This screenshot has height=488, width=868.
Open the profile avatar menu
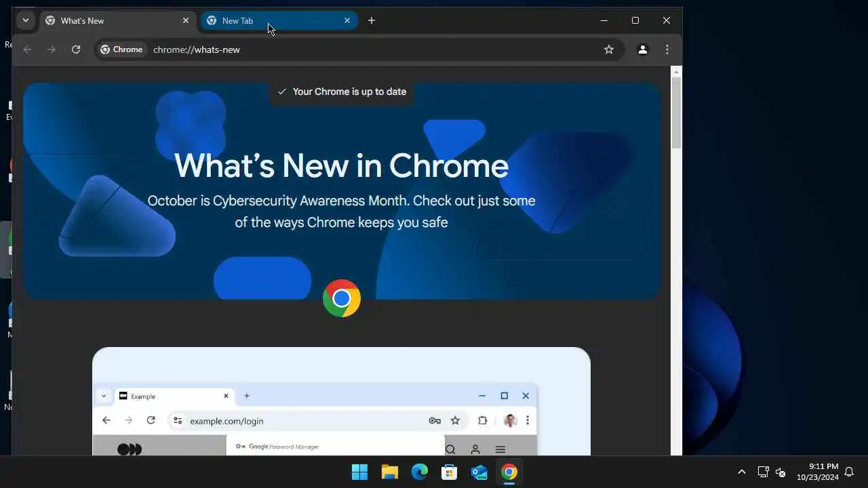coord(643,49)
